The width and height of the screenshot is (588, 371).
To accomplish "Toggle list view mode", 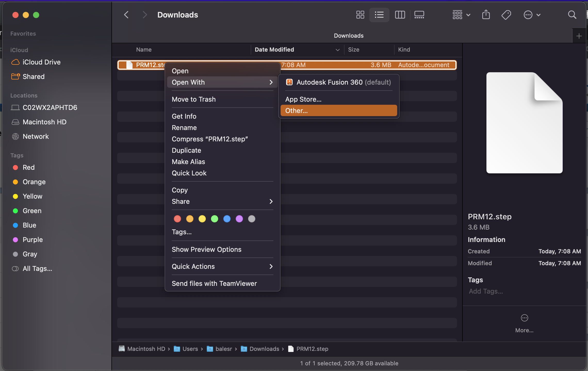I will point(379,15).
